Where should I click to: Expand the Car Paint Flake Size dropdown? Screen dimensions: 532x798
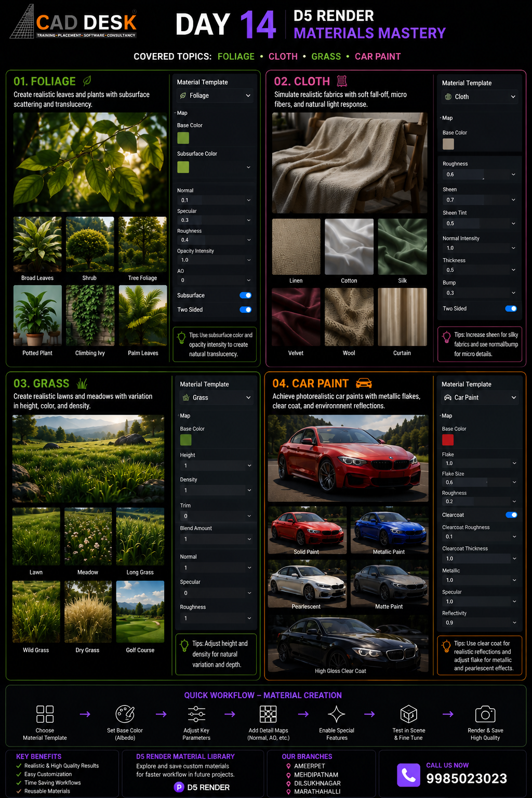514,482
